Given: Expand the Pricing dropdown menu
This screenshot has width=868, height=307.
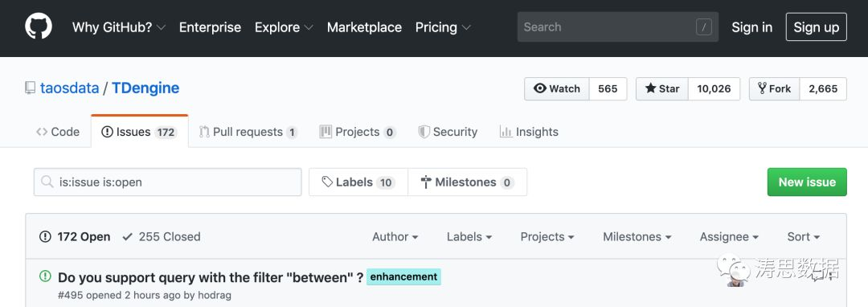Looking at the screenshot, I should click(x=443, y=27).
